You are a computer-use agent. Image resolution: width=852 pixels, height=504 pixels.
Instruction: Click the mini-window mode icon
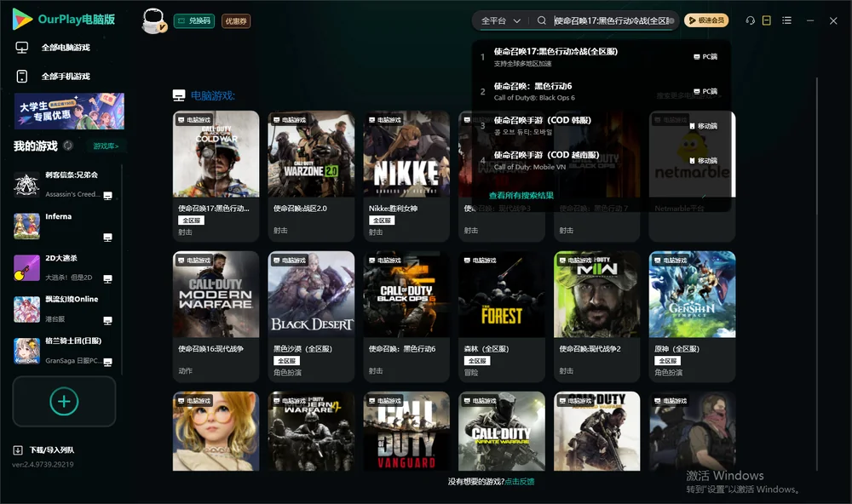tap(767, 20)
